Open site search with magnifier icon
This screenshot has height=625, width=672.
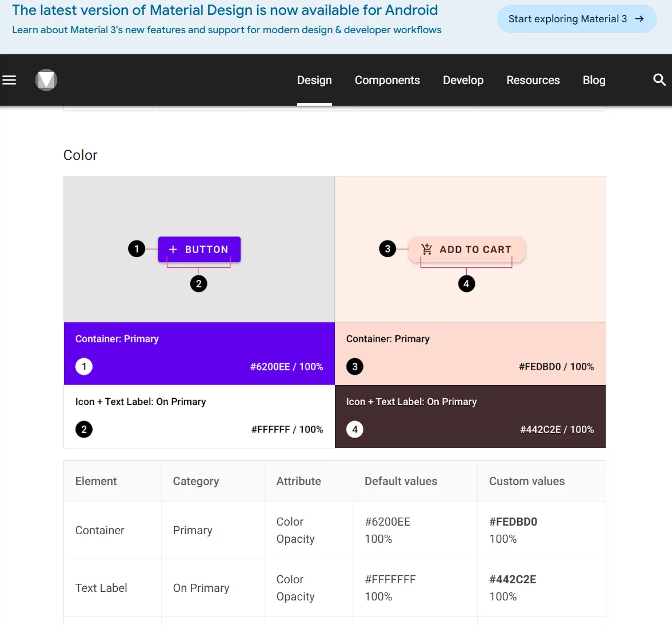pos(659,80)
